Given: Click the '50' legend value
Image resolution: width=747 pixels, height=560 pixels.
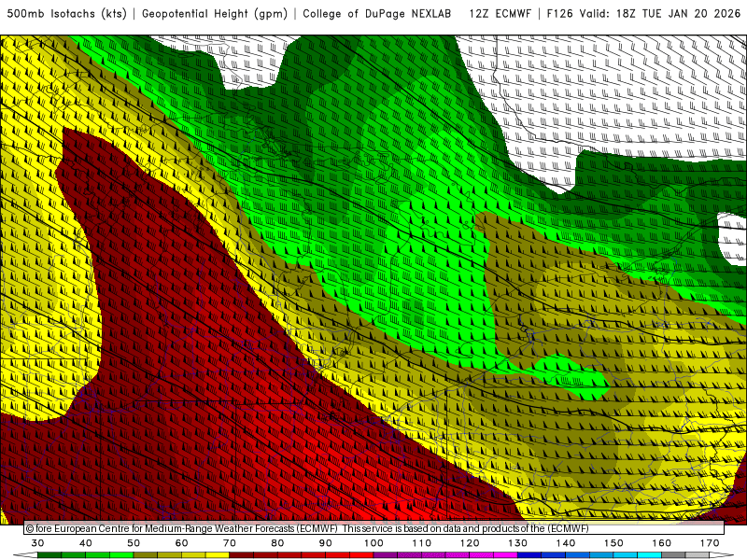Looking at the screenshot, I should click(x=134, y=543).
